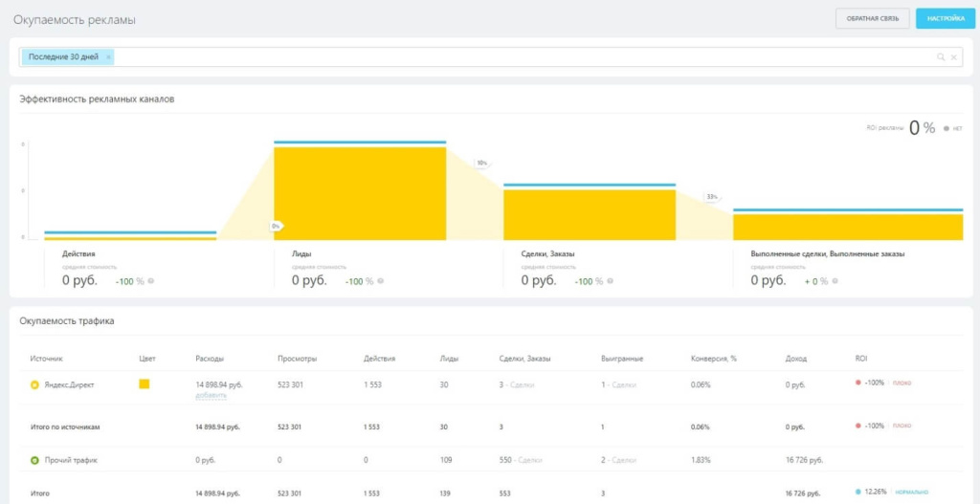Click info icon beside Выполненные сделки percentage

835,281
